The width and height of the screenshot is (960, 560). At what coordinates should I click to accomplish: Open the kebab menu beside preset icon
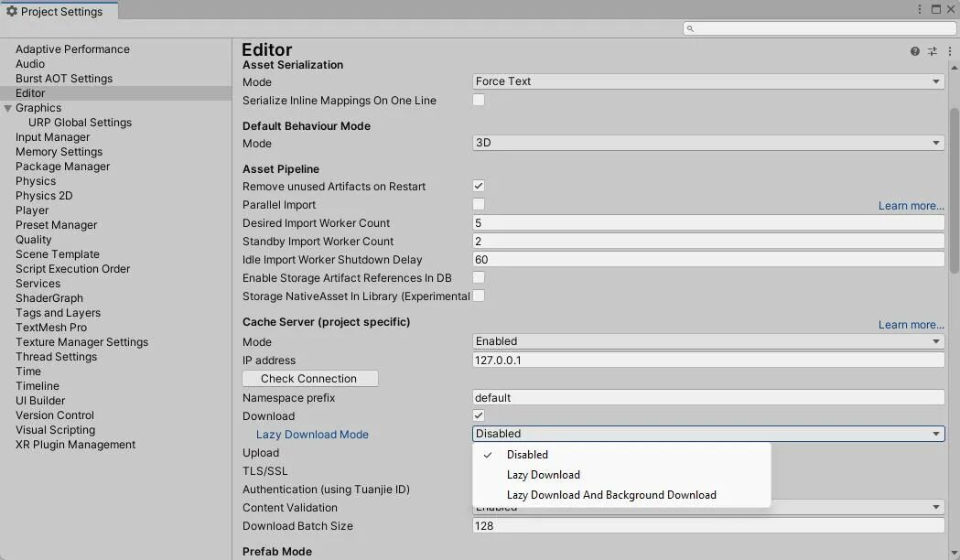click(949, 51)
